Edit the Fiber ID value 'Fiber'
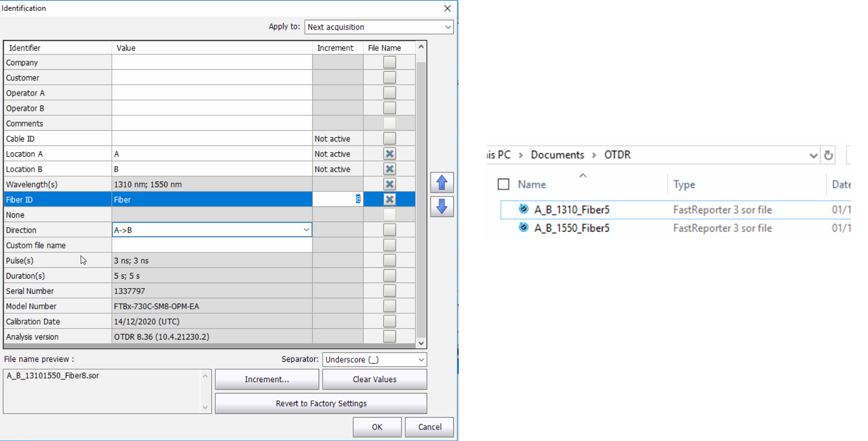 pyautogui.click(x=212, y=199)
